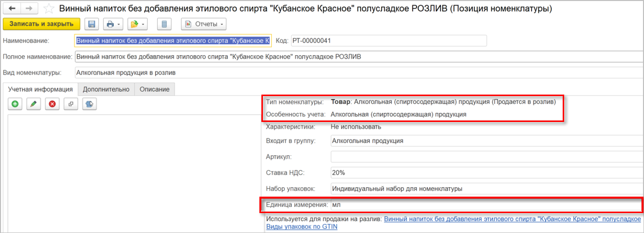Viewport: 644px width, 233px height.
Task: Click the forward navigation arrow
Action: (x=29, y=9)
